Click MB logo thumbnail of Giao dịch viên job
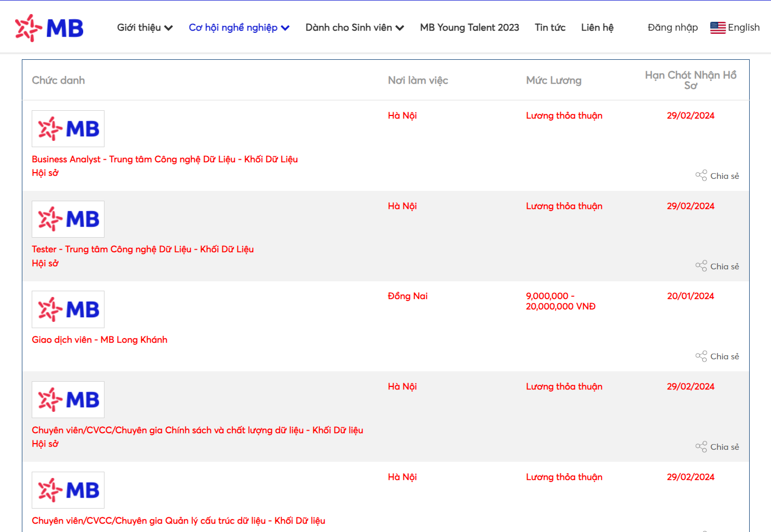 (68, 309)
